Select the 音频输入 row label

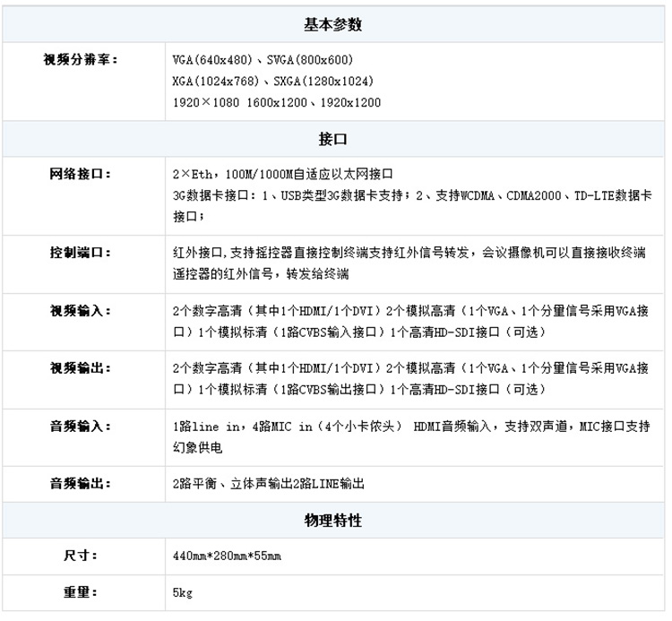click(x=81, y=425)
